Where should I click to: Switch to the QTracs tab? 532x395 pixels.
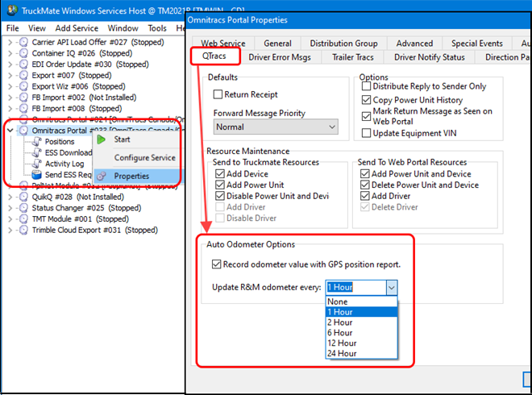pos(215,56)
